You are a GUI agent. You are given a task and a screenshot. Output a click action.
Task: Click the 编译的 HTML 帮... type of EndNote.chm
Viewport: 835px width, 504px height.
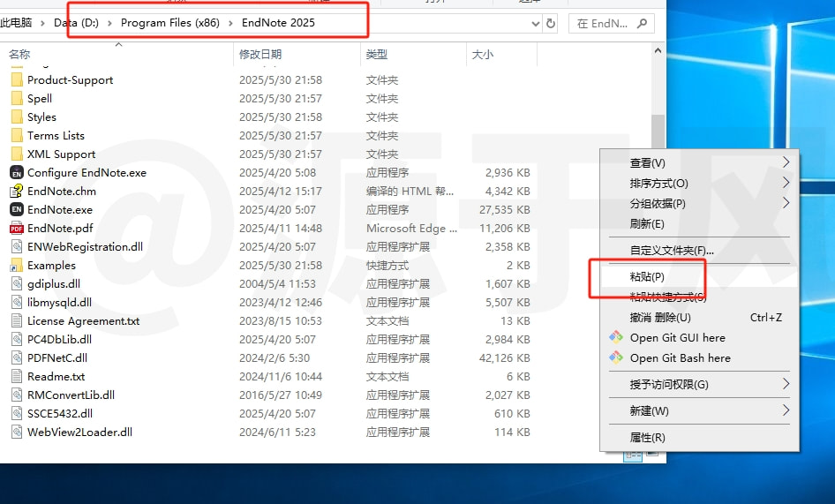click(x=410, y=192)
